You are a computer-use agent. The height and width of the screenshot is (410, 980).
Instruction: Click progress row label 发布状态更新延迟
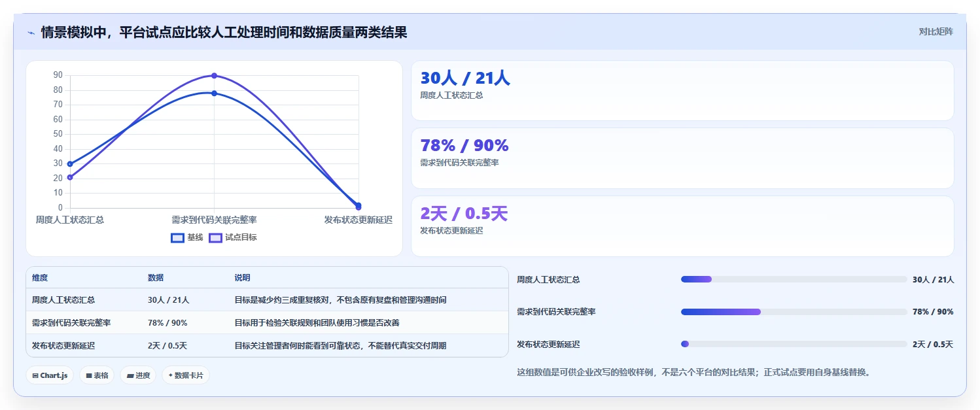(x=548, y=345)
